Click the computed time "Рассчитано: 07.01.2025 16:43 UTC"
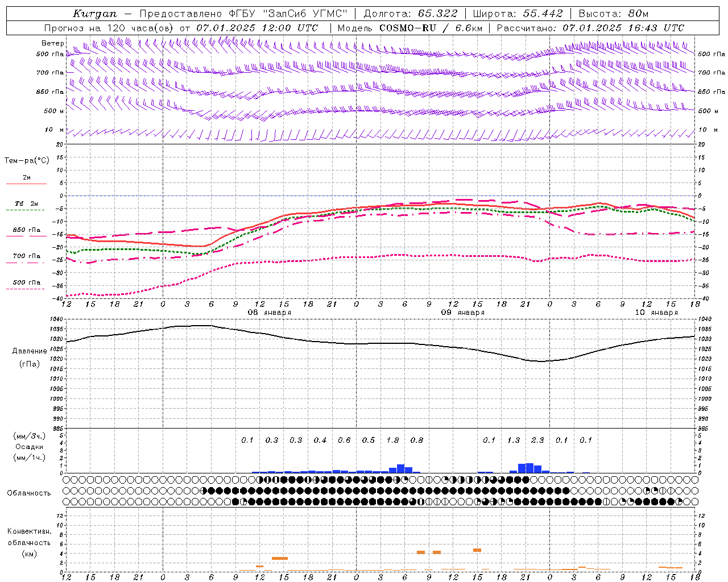The height and width of the screenshot is (582, 728). pyautogui.click(x=590, y=28)
